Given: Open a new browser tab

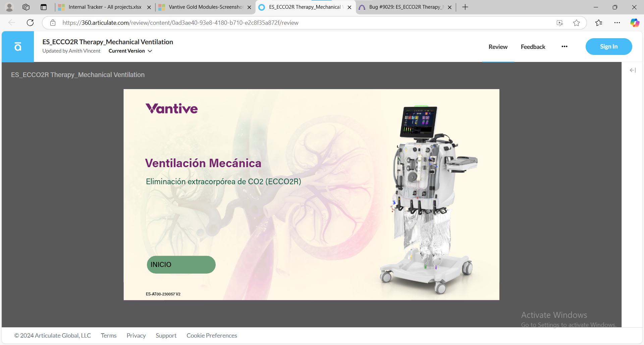Looking at the screenshot, I should point(465,7).
